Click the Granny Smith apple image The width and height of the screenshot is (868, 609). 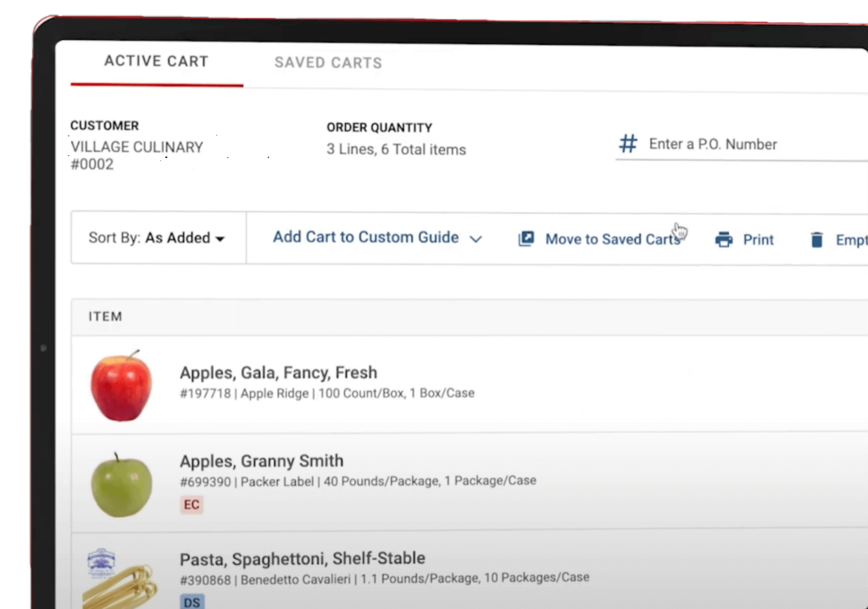[x=121, y=484]
